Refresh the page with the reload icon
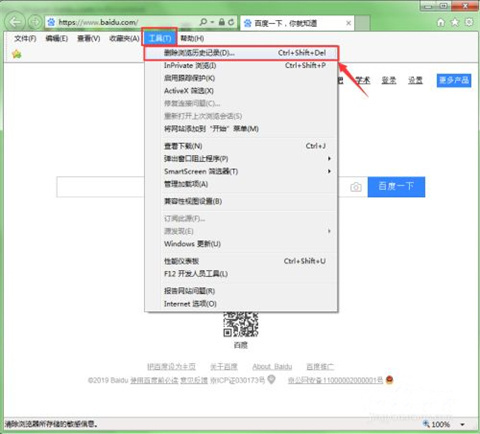 pos(231,22)
